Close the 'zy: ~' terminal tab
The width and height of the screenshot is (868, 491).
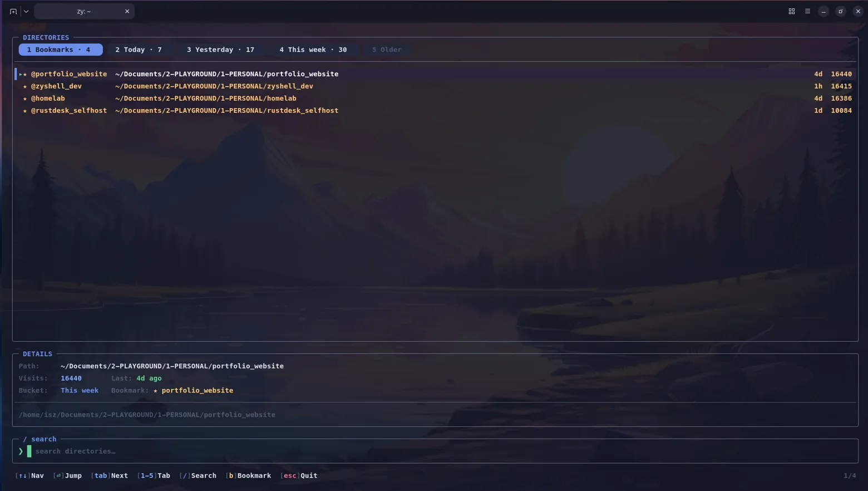(x=127, y=11)
